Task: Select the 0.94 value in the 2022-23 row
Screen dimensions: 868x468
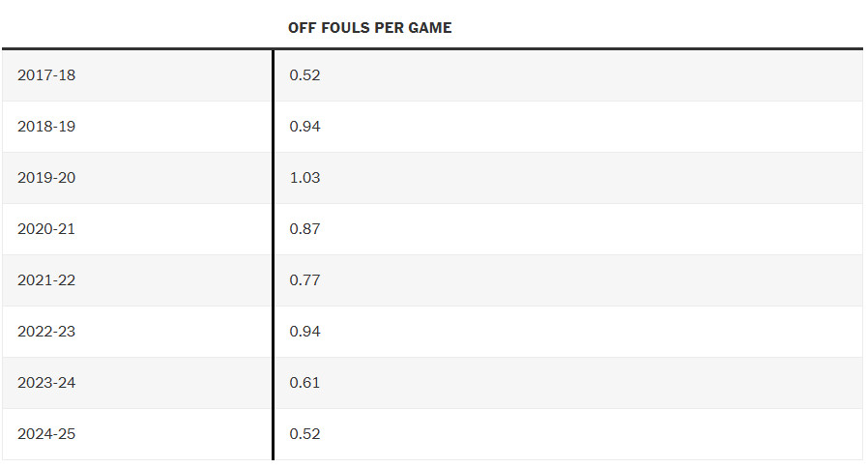Action: 304,332
